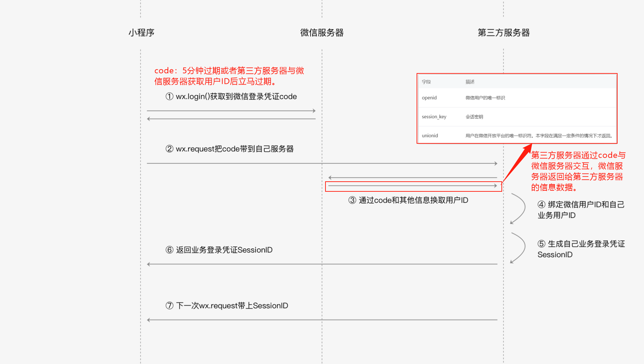Click step ⑤ 生成自己业务登录凭证 text

point(581,249)
